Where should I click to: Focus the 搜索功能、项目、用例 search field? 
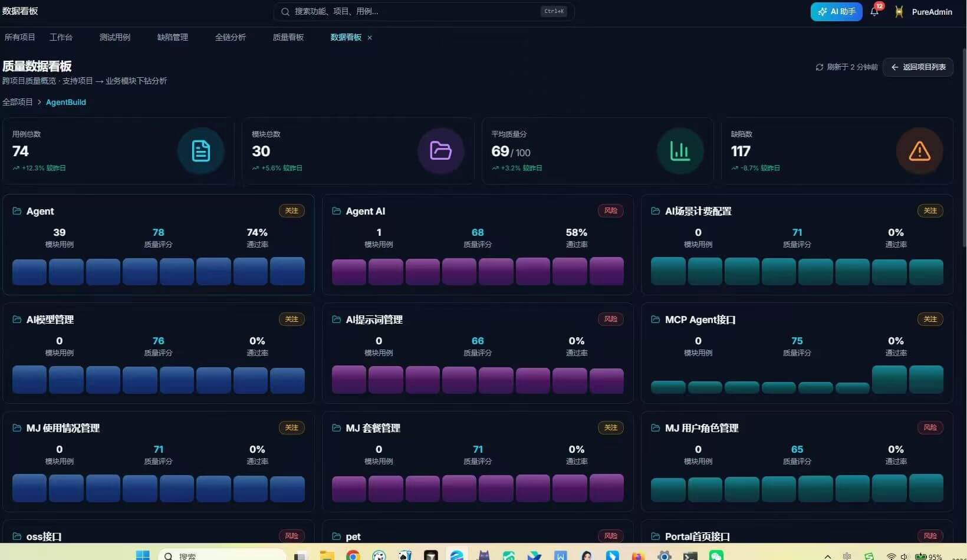coord(423,11)
